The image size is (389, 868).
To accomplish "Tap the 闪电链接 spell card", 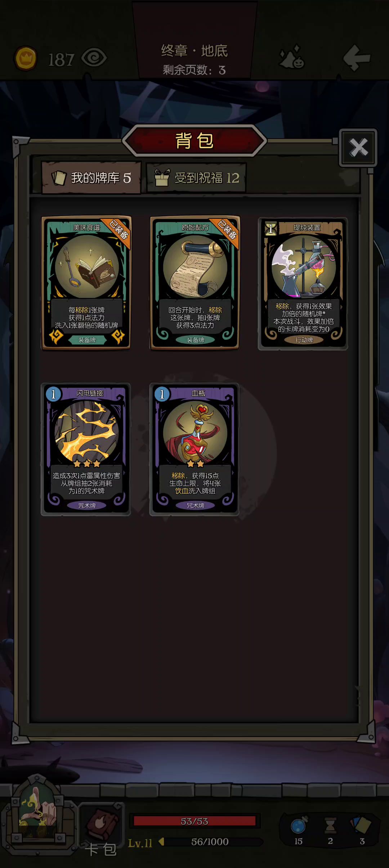I will pyautogui.click(x=86, y=449).
